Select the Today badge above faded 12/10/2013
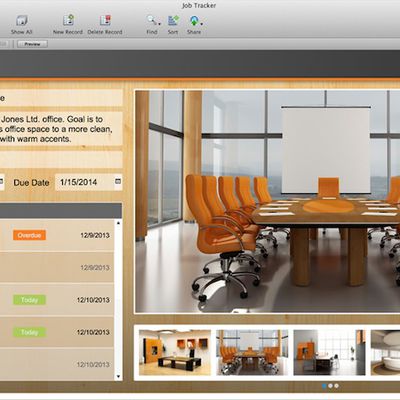400x400 pixels. (30, 332)
